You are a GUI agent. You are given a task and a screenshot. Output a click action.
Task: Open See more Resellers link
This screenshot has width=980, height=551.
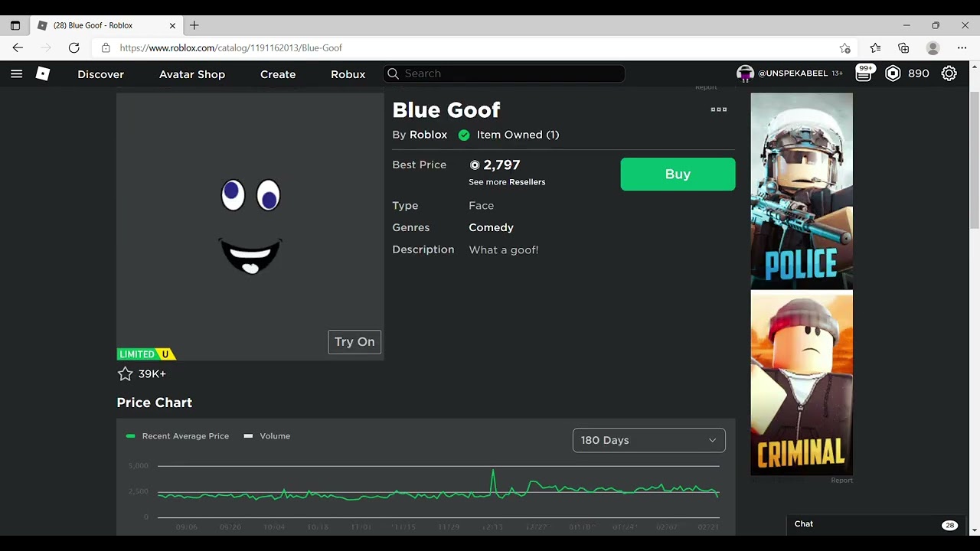(507, 182)
